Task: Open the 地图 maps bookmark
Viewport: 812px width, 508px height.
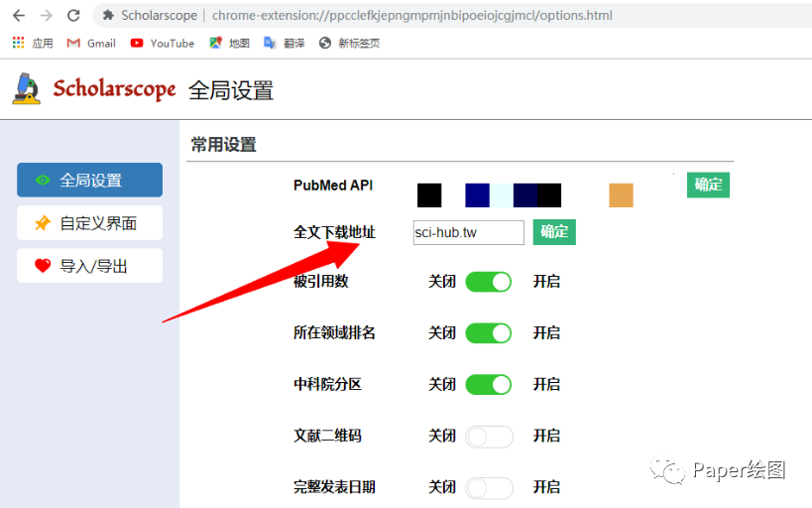Action: (x=229, y=43)
